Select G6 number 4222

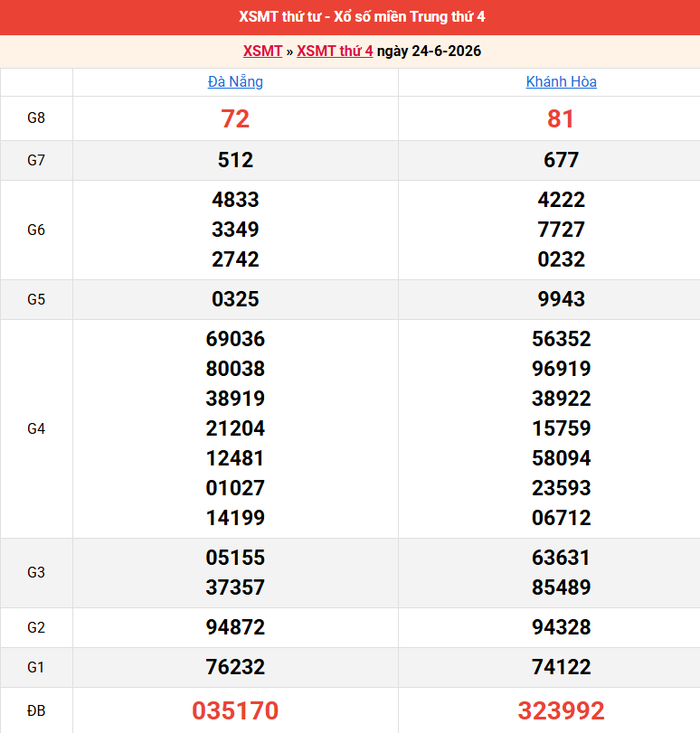(561, 200)
